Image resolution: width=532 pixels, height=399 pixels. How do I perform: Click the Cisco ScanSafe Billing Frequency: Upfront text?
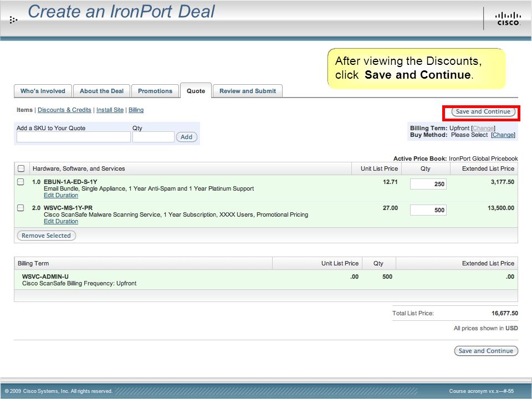click(x=79, y=283)
